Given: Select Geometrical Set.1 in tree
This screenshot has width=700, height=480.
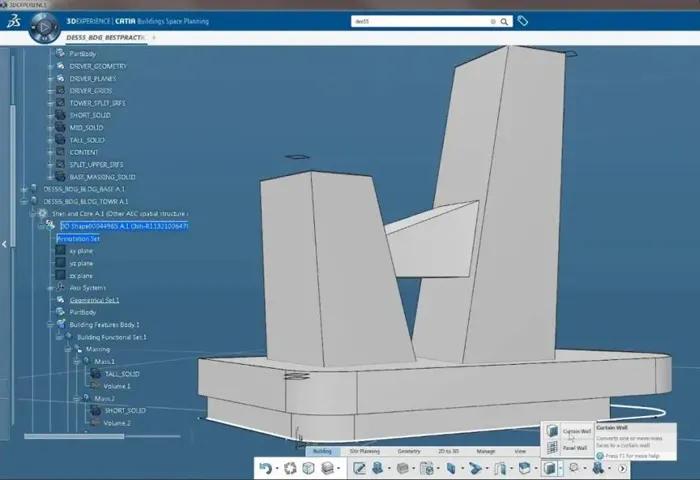Looking at the screenshot, I should click(x=94, y=300).
